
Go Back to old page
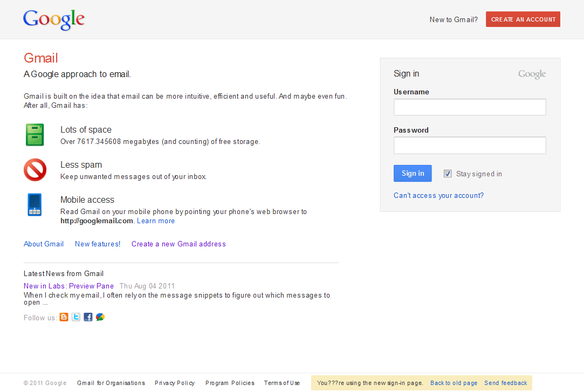pos(454,383)
